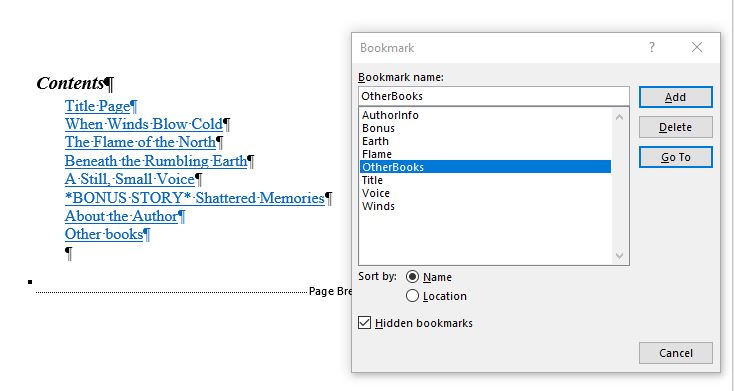Follow the When Winds Blow Cold link
This screenshot has height=391, width=734.
pyautogui.click(x=144, y=124)
